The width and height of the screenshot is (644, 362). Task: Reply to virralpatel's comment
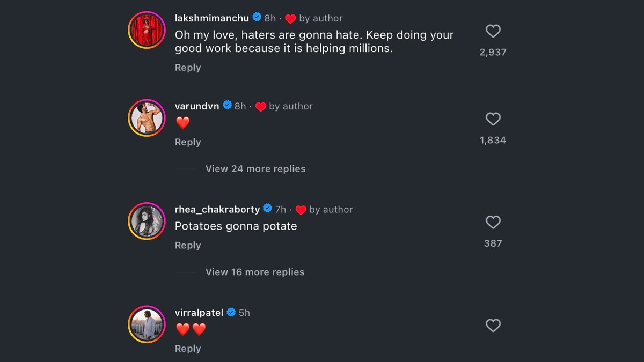[188, 349]
